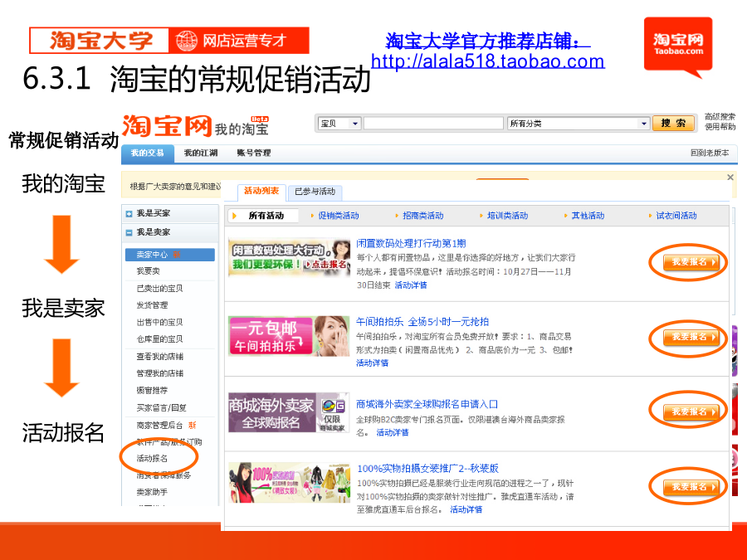Open 活动详情 for 闲置数码 activity
747x560 pixels.
[411, 285]
